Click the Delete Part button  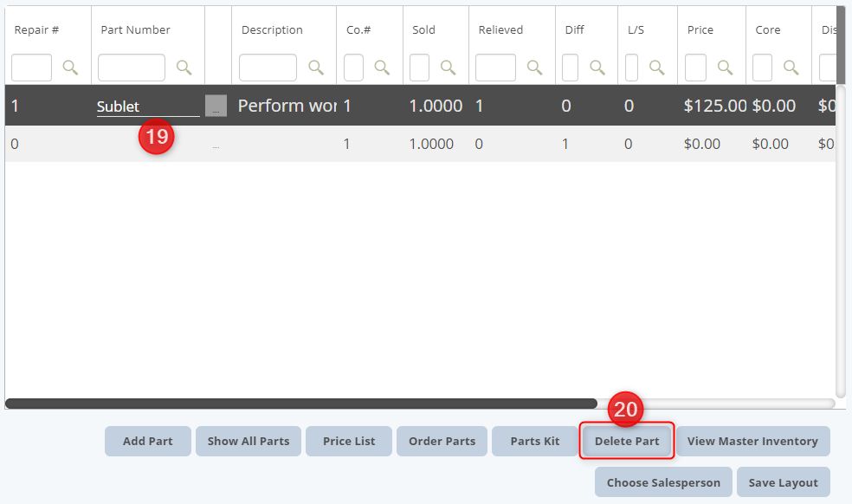point(627,441)
